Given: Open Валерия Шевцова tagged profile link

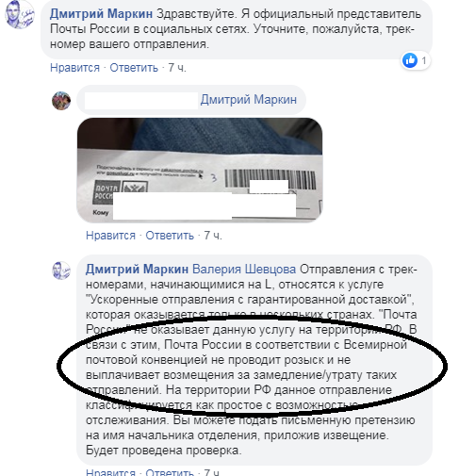Looking at the screenshot, I should coord(244,270).
